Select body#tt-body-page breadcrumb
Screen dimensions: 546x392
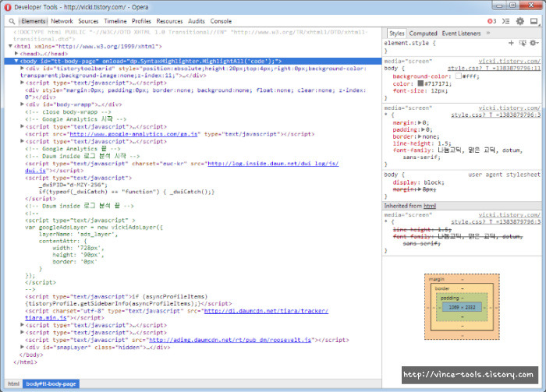tap(51, 383)
